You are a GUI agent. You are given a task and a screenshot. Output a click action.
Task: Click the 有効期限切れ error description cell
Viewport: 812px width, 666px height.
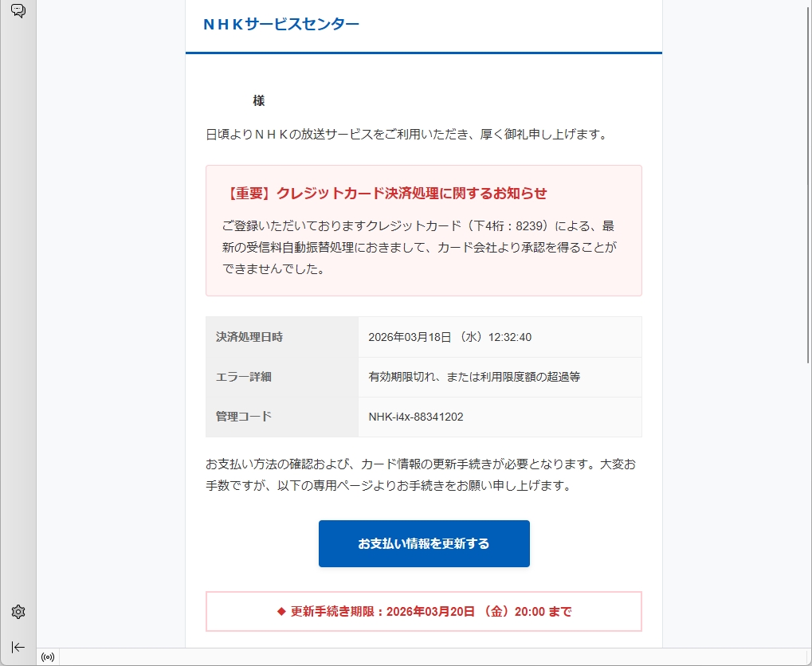(474, 377)
